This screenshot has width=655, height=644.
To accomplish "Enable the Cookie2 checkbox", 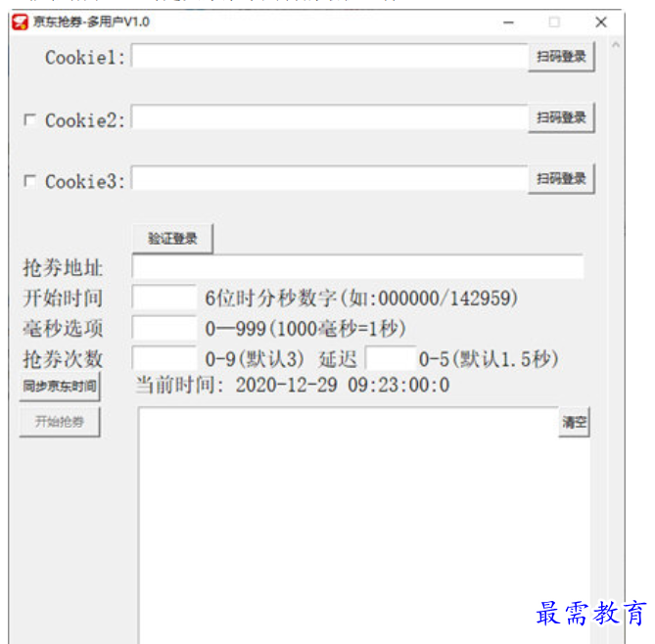I will point(29,119).
